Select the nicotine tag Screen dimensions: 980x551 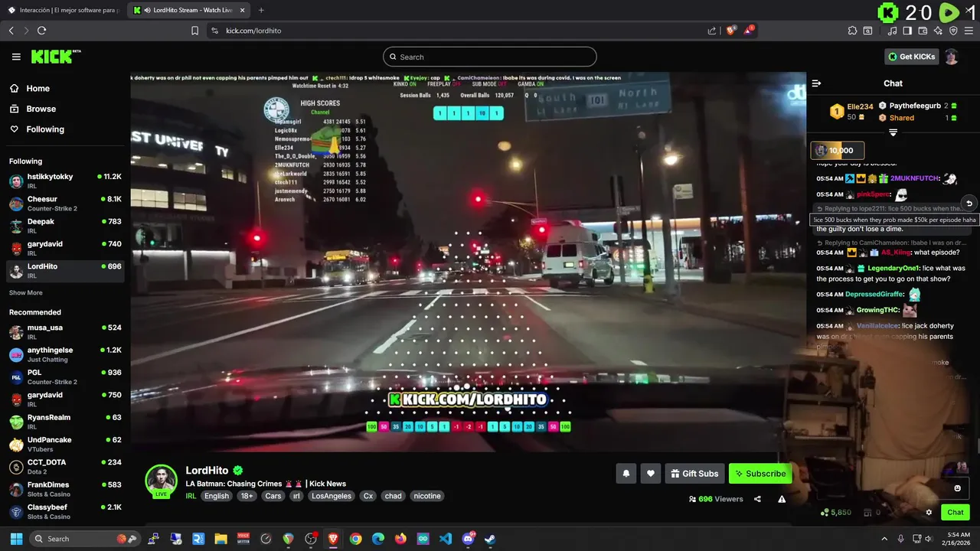[427, 496]
